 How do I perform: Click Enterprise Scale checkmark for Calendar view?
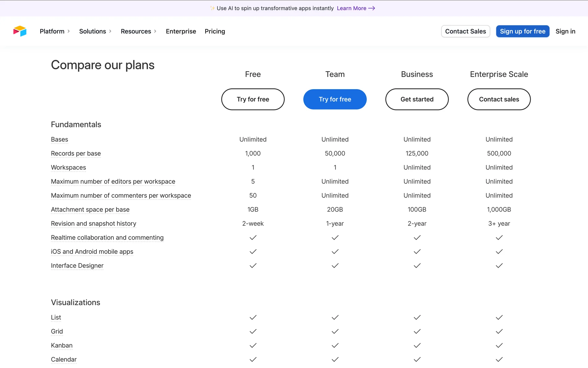tap(499, 359)
